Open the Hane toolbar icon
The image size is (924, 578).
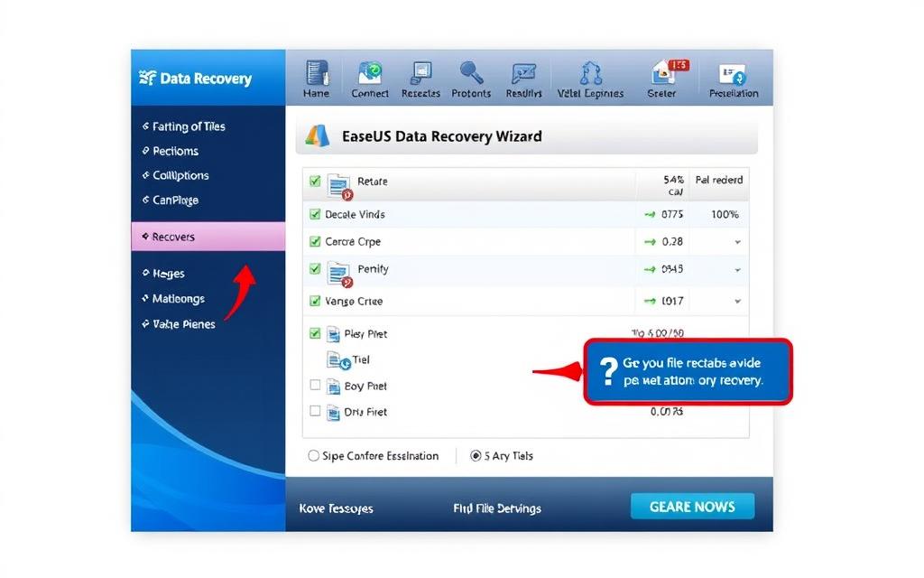(x=317, y=73)
